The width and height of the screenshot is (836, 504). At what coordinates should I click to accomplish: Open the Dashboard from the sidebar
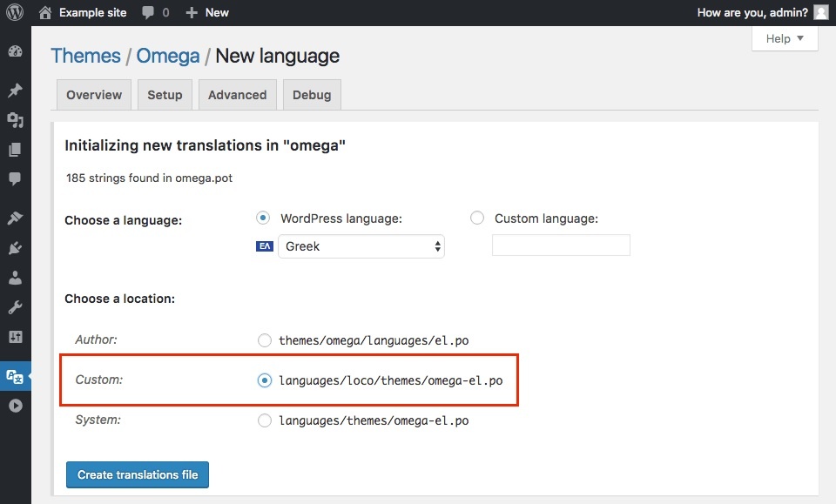click(15, 51)
